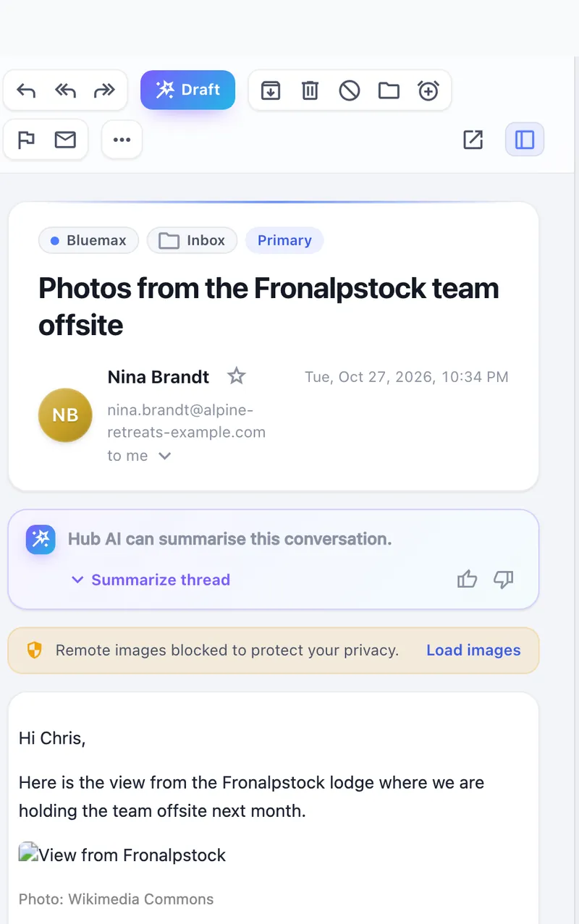Expand Summarize thread

click(x=151, y=580)
